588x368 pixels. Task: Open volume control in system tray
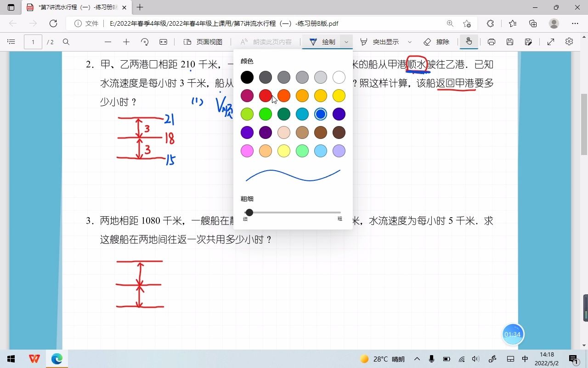point(475,359)
